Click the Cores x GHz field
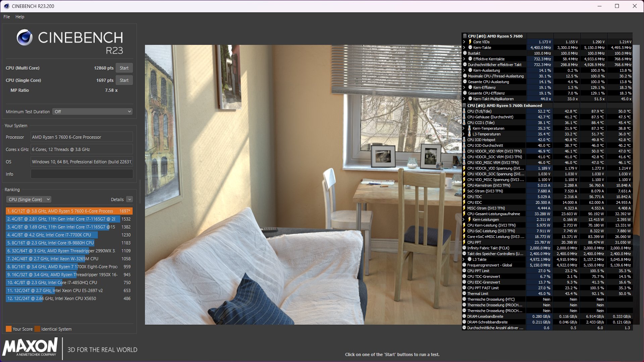644x362 pixels. click(x=82, y=149)
